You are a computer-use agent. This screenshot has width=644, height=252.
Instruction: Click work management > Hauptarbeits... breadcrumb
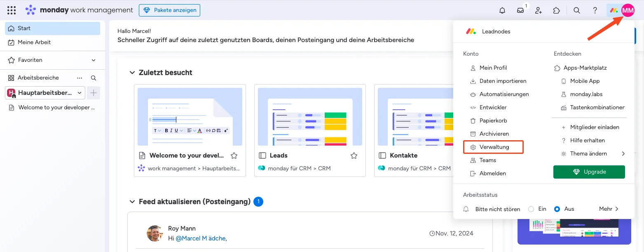coord(194,168)
